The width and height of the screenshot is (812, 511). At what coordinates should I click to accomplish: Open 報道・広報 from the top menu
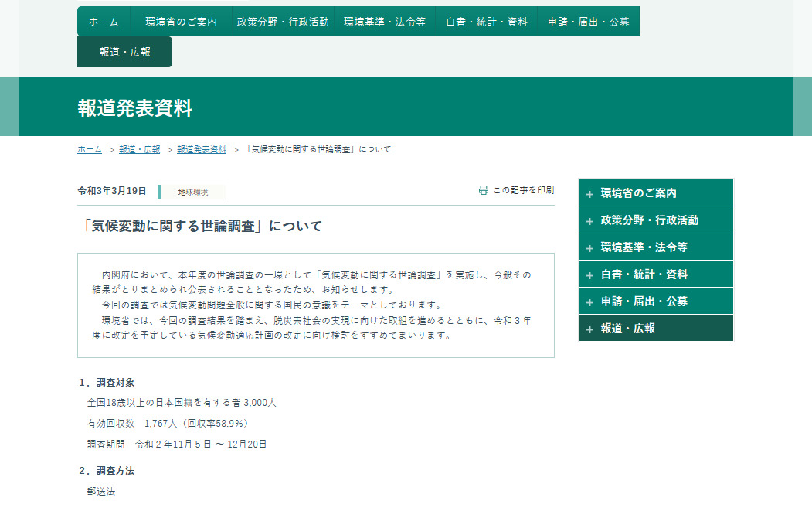point(124,51)
